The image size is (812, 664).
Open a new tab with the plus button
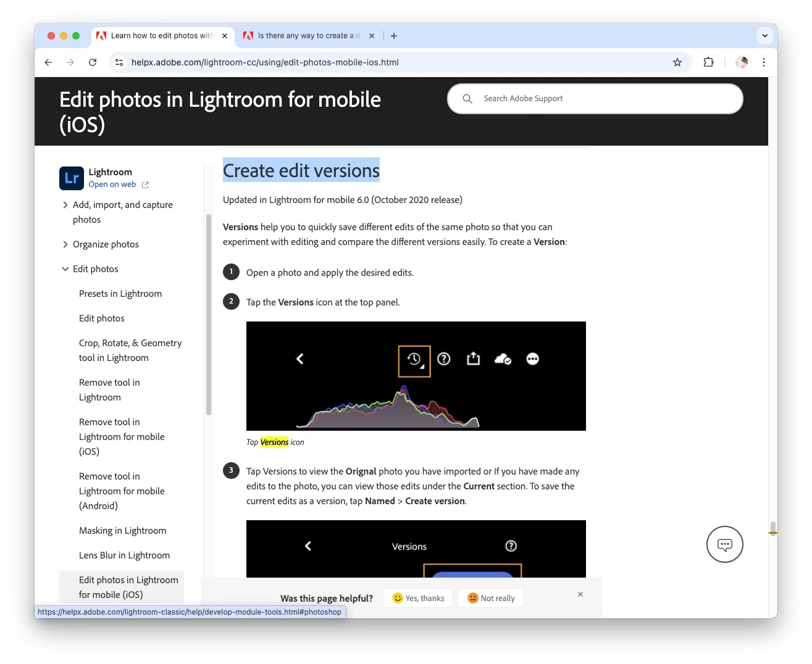(394, 36)
